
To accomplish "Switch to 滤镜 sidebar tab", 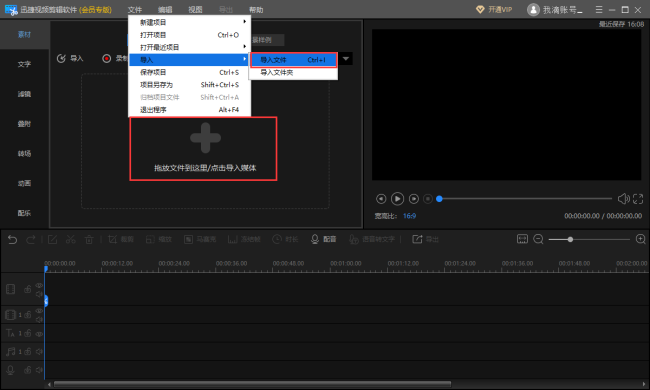I will [24, 94].
